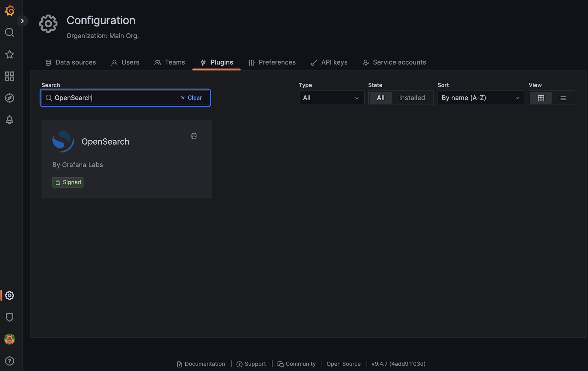Open the Grafana home logo
The width and height of the screenshot is (588, 371).
[10, 10]
